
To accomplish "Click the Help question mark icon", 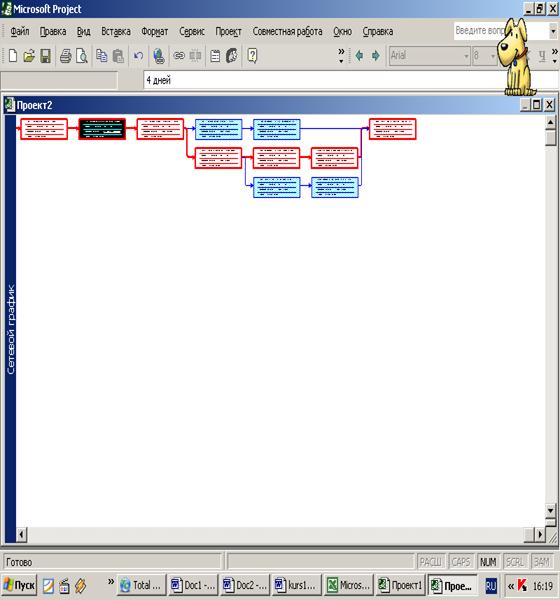I will 252,56.
